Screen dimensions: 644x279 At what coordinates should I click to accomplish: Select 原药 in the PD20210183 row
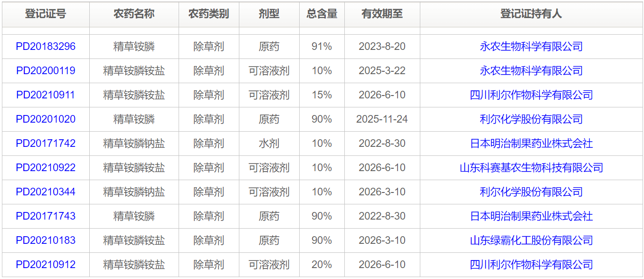269,241
